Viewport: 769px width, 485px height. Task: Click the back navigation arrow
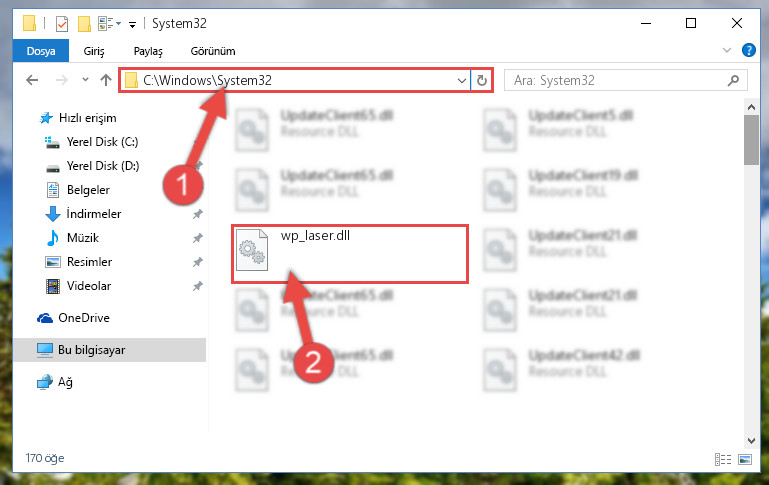point(32,80)
